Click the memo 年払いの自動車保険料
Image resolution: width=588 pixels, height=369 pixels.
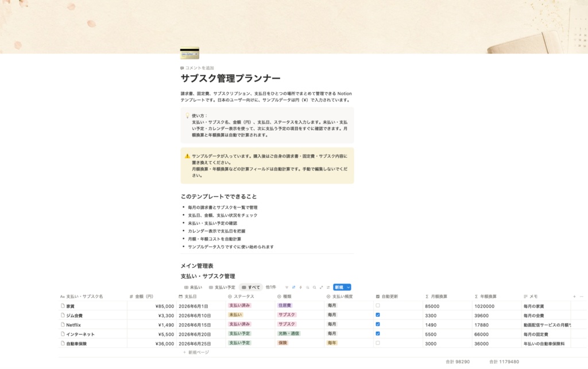pos(544,344)
